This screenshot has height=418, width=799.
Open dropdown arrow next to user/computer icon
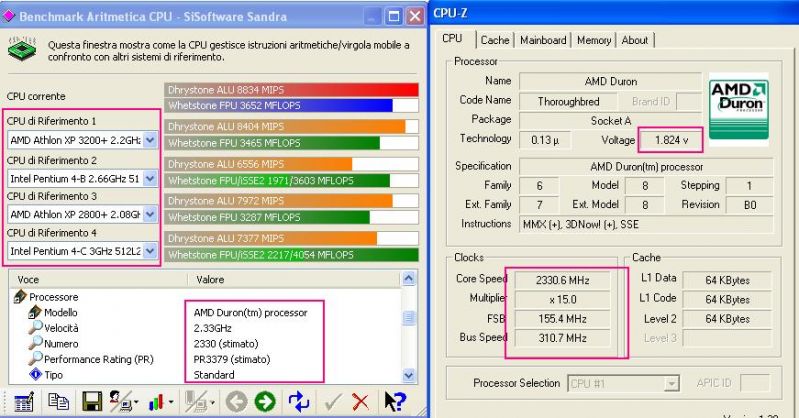pyautogui.click(x=136, y=403)
